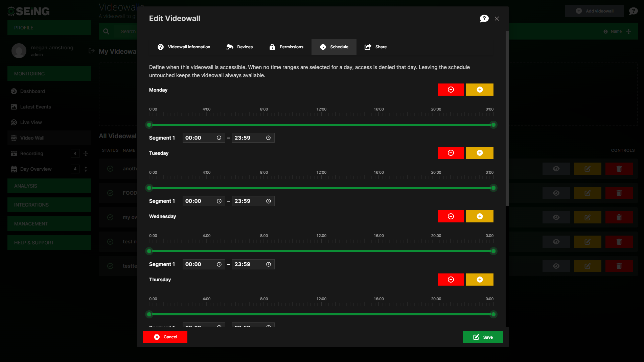Remove a segment from Wednesday
This screenshot has width=644, height=362.
pos(451,216)
